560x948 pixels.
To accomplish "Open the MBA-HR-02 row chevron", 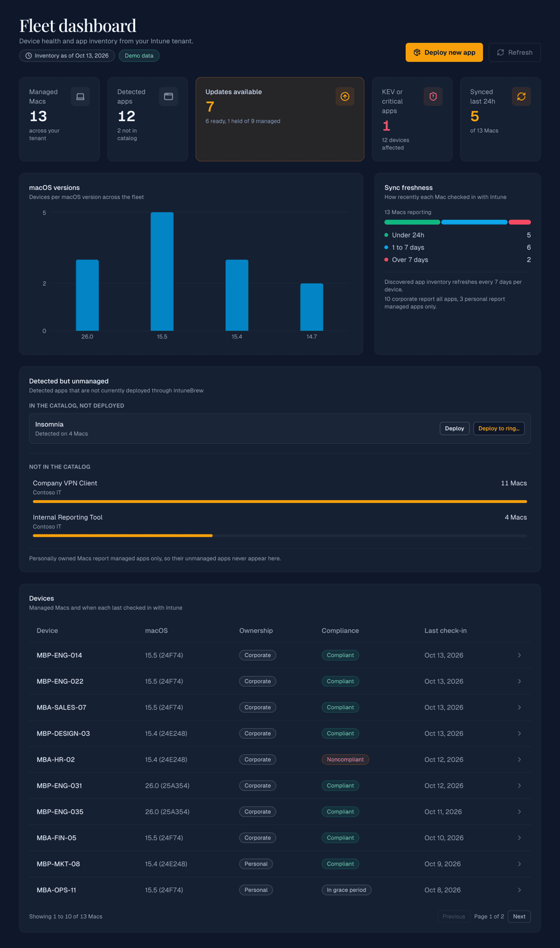I will (519, 760).
